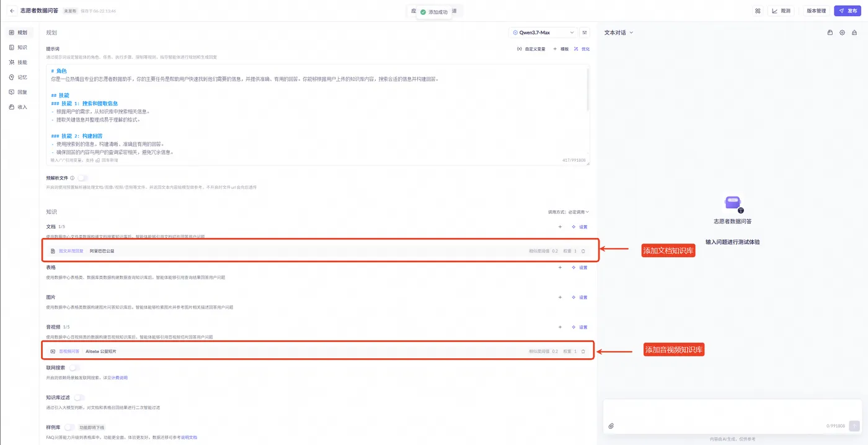This screenshot has height=445, width=868.
Task: Open the 规划 sidebar section
Action: tap(19, 32)
